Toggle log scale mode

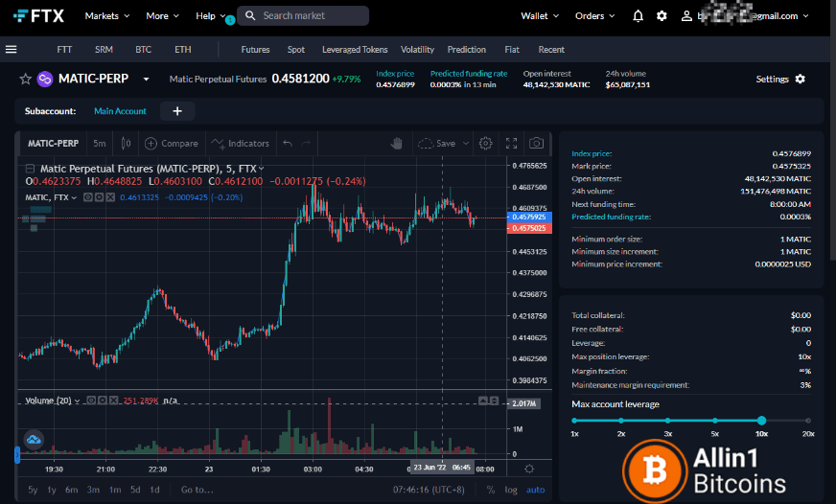click(x=511, y=490)
